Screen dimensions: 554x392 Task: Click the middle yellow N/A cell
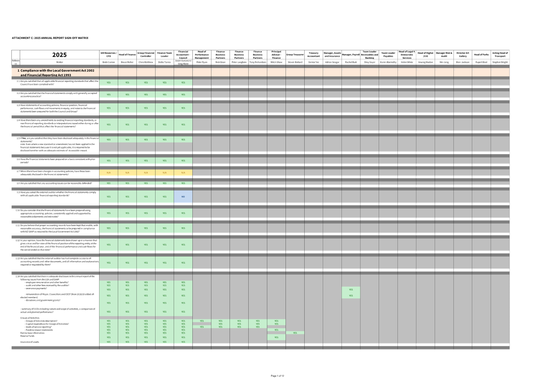pyautogui.click(x=146, y=173)
